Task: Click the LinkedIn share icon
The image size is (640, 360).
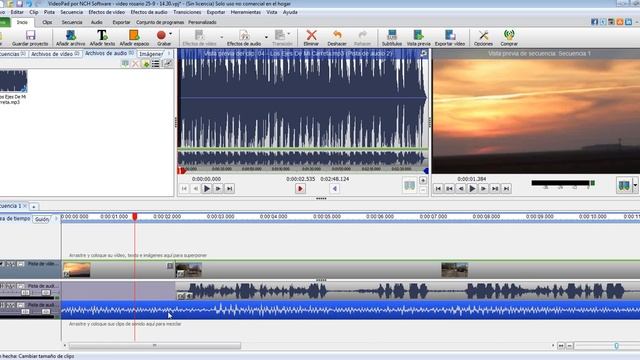Action: pyautogui.click(x=629, y=22)
